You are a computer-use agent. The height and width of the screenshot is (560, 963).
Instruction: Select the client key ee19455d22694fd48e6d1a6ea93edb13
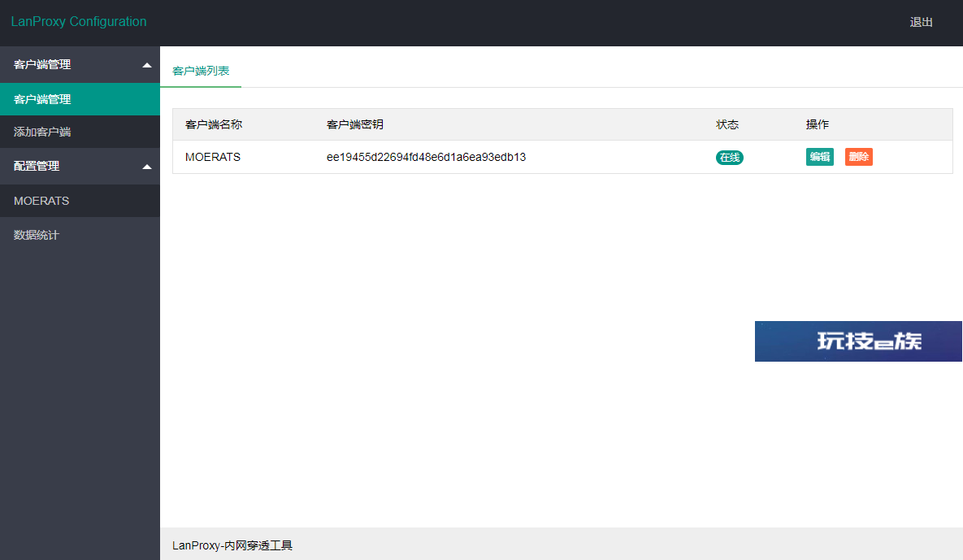426,157
